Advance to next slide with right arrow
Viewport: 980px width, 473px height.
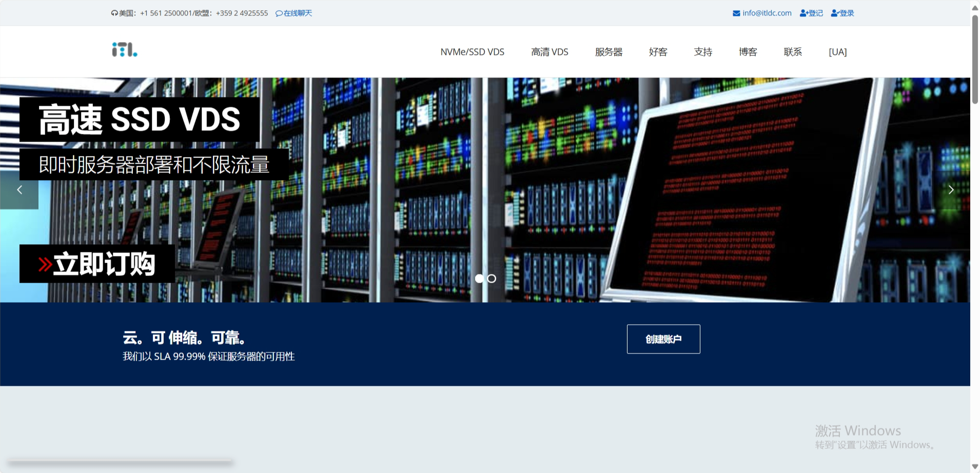coord(951,190)
